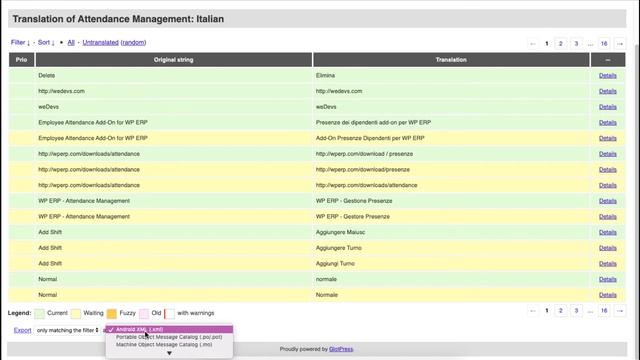Open Details for 'Presenze dei dipendenti add-on' row
The width and height of the screenshot is (640, 360).
(607, 122)
